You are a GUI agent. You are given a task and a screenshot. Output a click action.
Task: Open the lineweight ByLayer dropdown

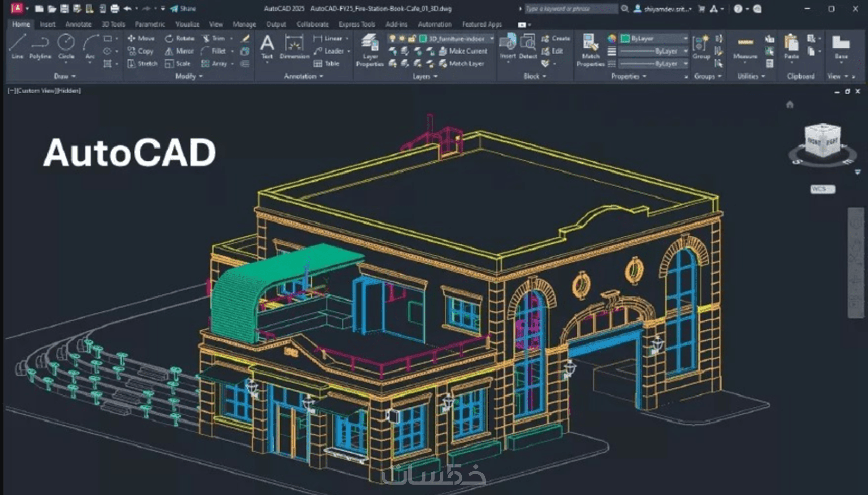[654, 51]
